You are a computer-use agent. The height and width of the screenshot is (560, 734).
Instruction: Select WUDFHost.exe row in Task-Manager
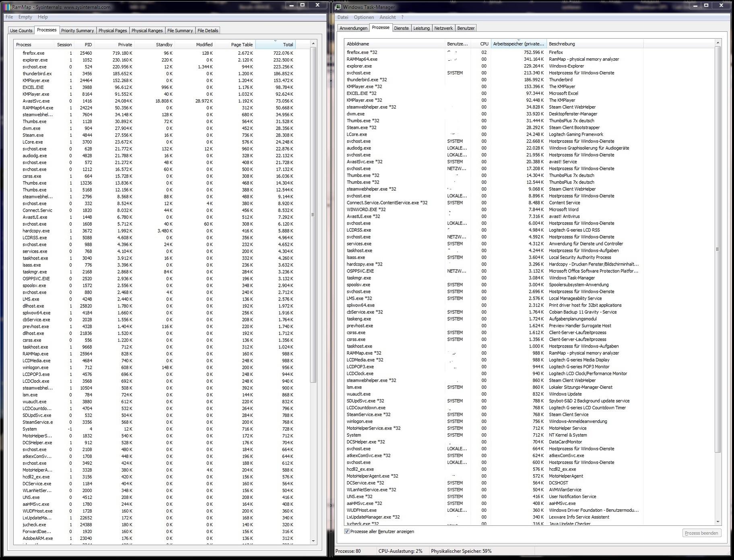pos(494,510)
